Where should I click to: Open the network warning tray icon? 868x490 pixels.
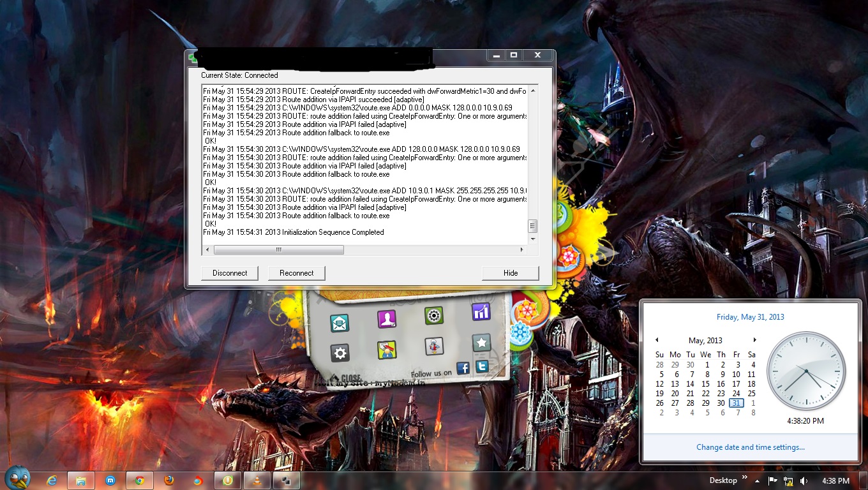coord(789,481)
